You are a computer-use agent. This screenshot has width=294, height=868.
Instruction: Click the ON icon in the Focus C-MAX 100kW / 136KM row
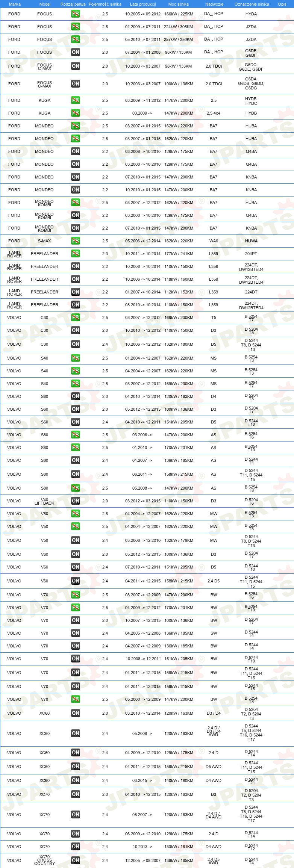(76, 84)
